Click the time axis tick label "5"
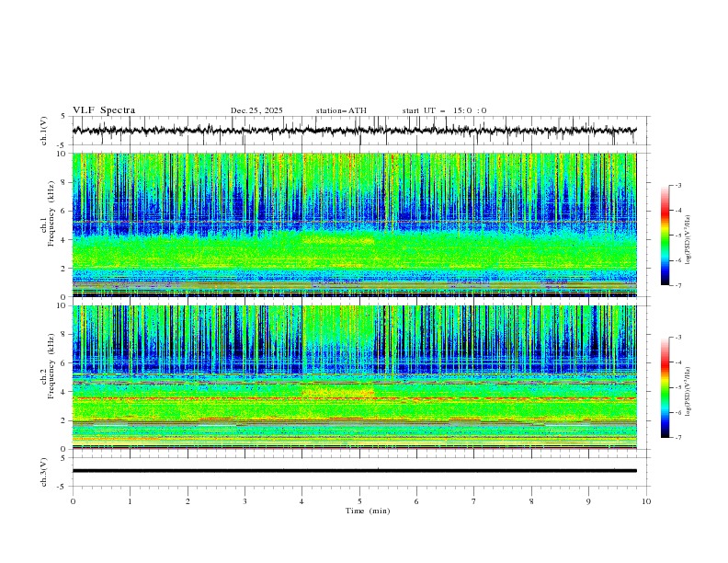This screenshot has width=728, height=563. 359,501
